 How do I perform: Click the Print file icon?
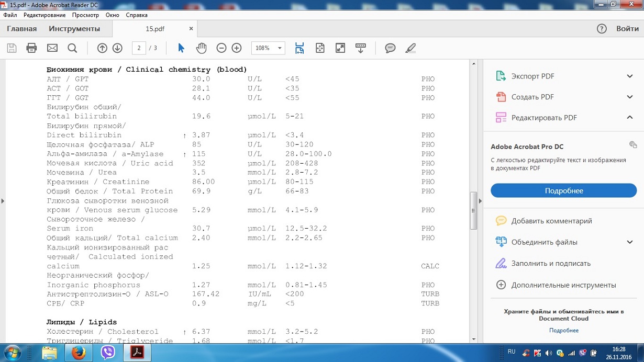click(x=31, y=48)
